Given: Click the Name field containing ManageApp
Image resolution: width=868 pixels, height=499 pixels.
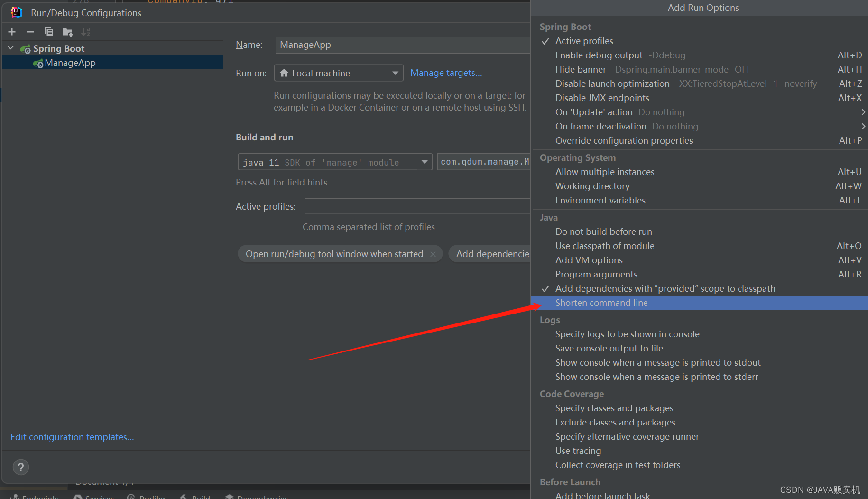Looking at the screenshot, I should point(403,45).
